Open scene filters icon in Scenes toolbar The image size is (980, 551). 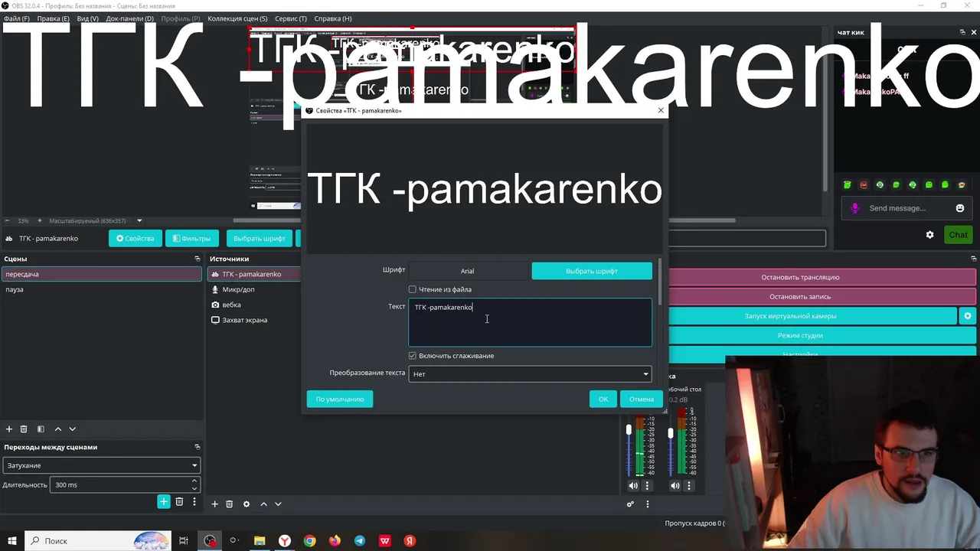click(x=41, y=429)
